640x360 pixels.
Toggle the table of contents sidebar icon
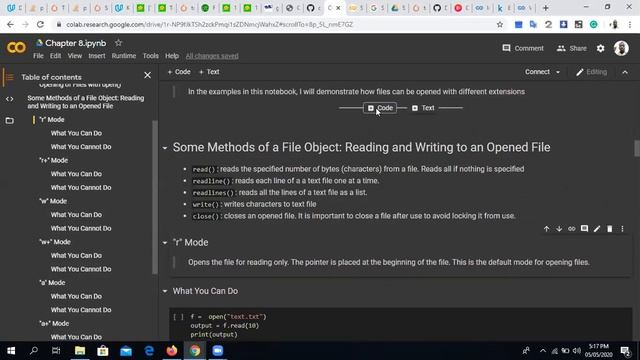coord(9,77)
